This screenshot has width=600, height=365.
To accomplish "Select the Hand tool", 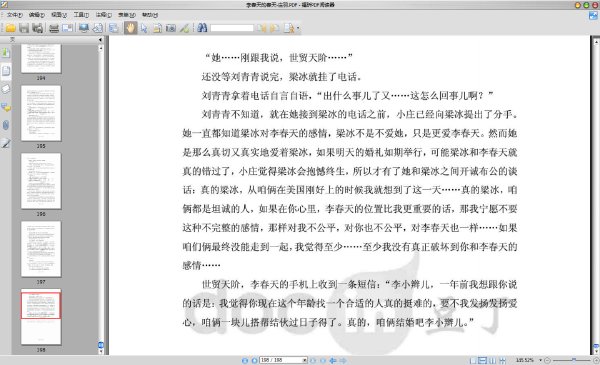I will [130, 28].
